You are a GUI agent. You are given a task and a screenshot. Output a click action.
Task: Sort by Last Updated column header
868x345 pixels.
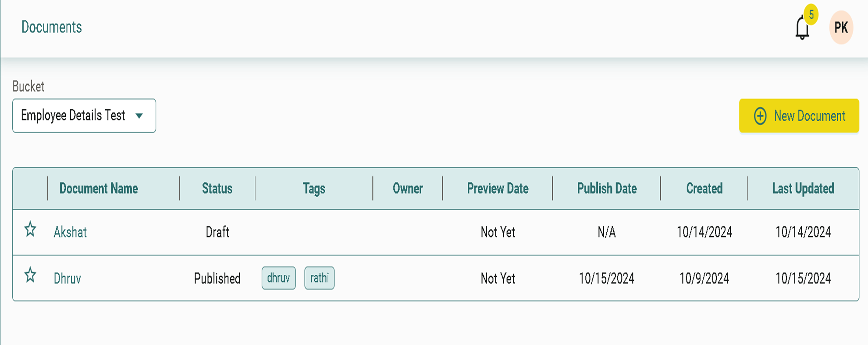pyautogui.click(x=803, y=189)
